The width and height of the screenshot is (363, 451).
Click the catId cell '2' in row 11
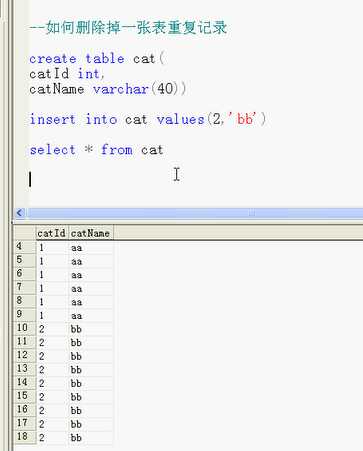(x=52, y=343)
